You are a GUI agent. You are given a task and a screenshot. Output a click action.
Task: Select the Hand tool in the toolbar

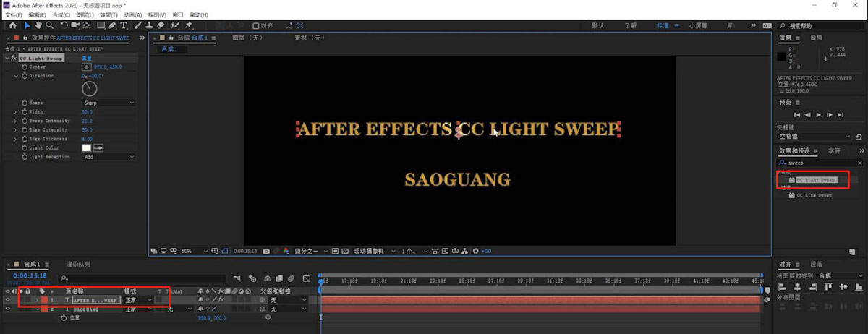(38, 25)
